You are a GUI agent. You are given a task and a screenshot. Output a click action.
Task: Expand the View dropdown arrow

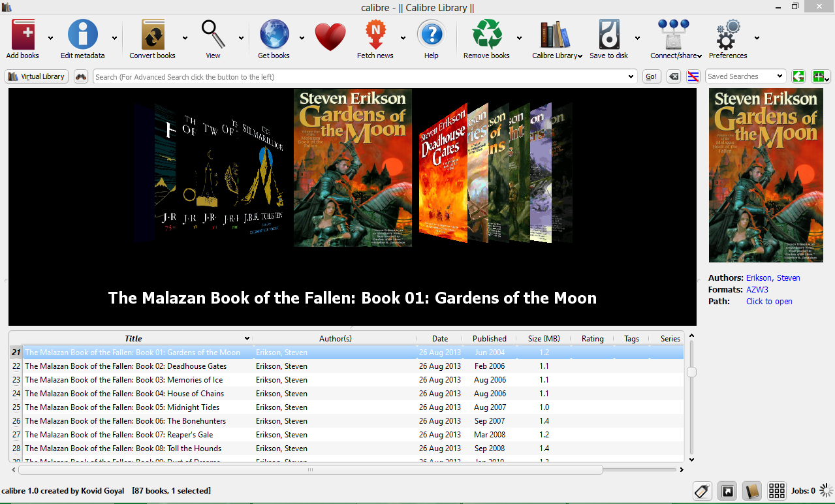pos(241,38)
